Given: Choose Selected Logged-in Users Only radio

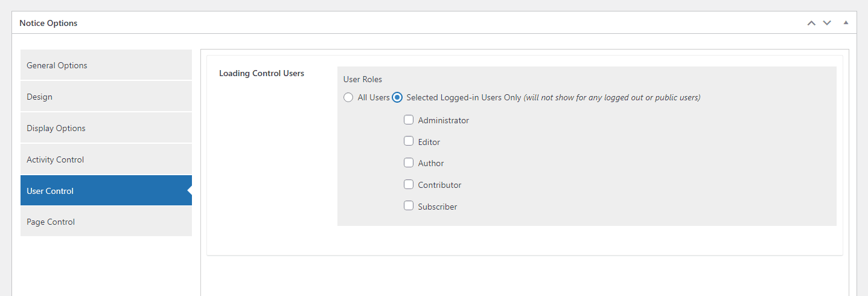Looking at the screenshot, I should 397,97.
